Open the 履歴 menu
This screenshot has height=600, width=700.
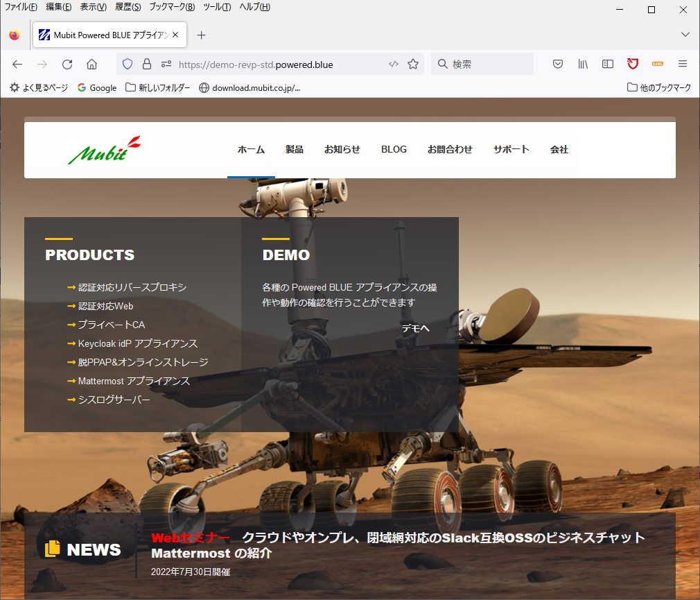[x=128, y=7]
